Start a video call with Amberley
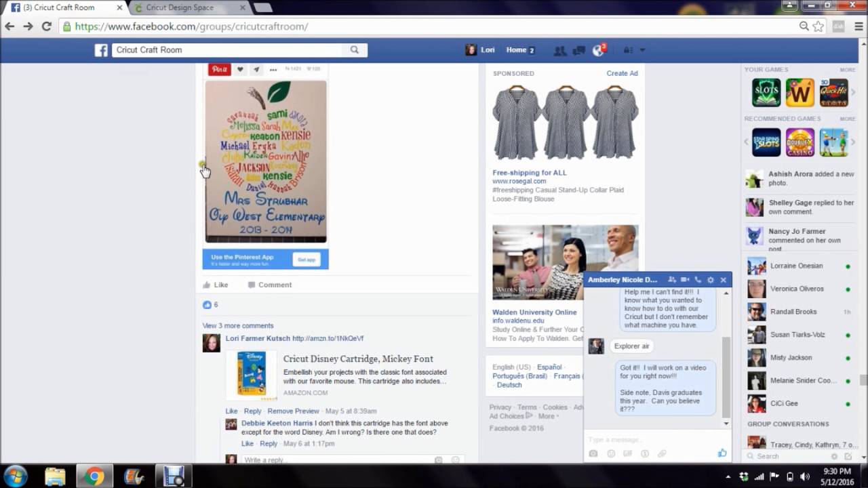The height and width of the screenshot is (488, 868). [x=685, y=280]
